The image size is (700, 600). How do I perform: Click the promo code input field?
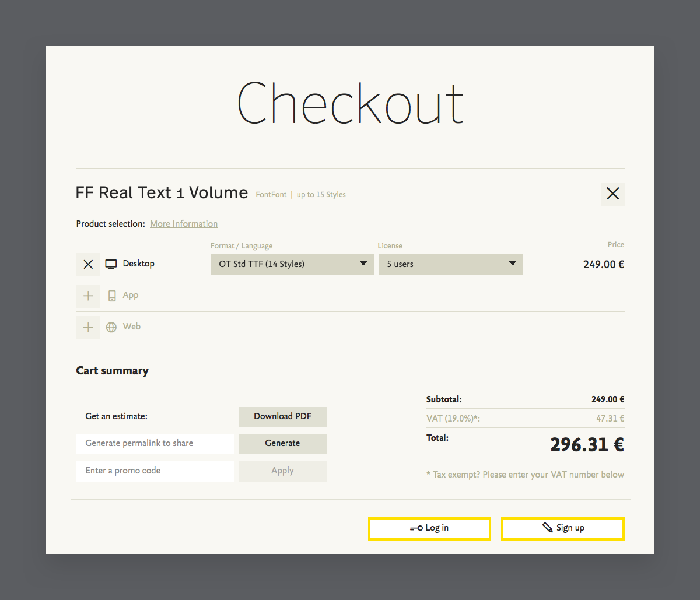click(x=155, y=471)
